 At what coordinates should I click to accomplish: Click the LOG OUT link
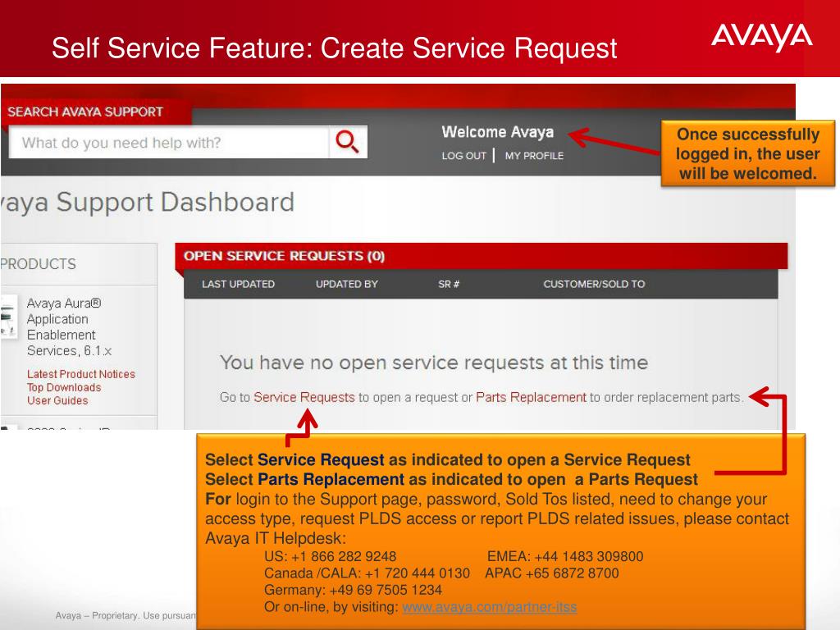pos(463,156)
